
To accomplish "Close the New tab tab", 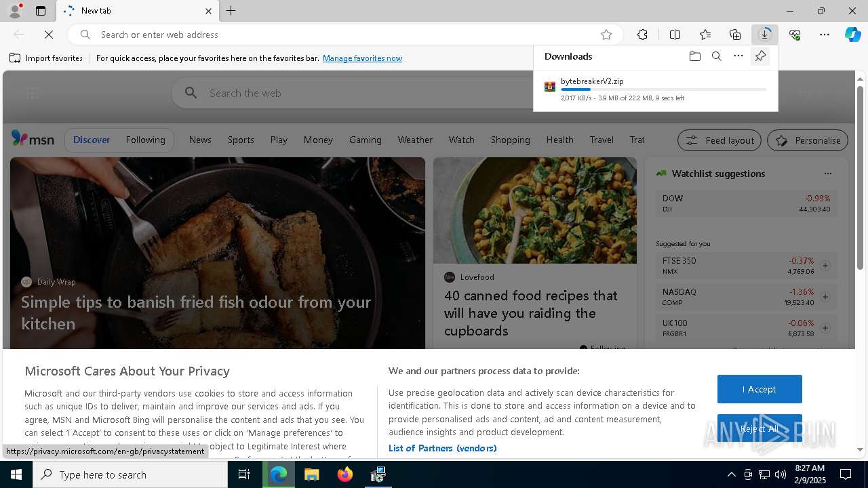I will pyautogui.click(x=208, y=11).
